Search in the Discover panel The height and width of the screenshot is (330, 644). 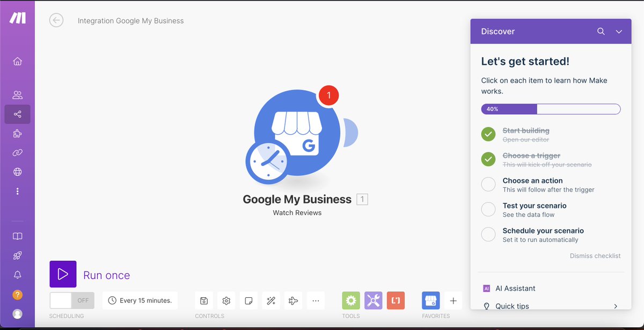[601, 32]
